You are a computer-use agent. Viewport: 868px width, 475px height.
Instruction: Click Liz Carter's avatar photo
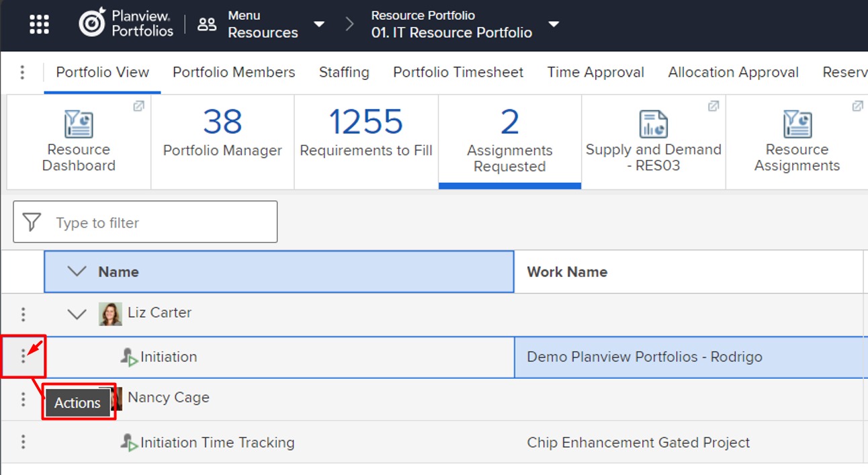coord(110,314)
